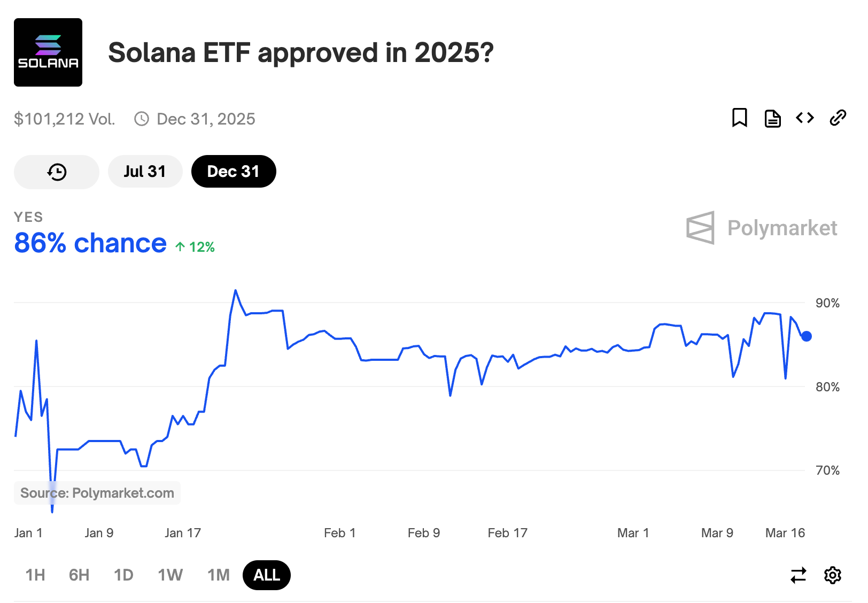Viewport: 868px width, 603px height.
Task: Switch chart range to 6H
Action: coord(79,575)
